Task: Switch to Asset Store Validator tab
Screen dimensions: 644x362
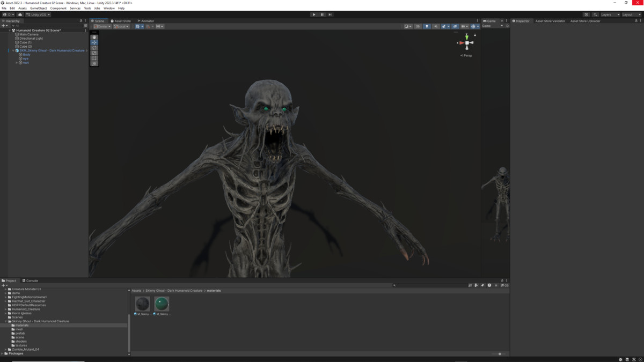Action: 550,21
